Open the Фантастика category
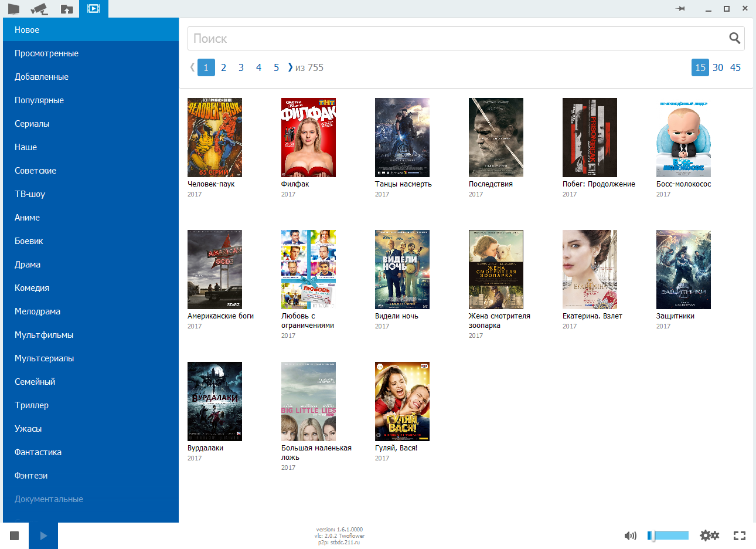This screenshot has width=756, height=549. (91, 452)
